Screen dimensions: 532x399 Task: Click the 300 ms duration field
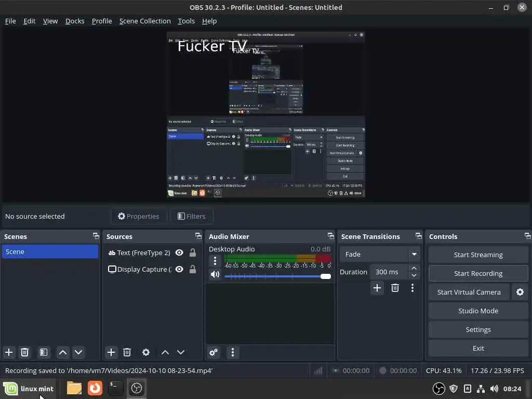pos(390,272)
